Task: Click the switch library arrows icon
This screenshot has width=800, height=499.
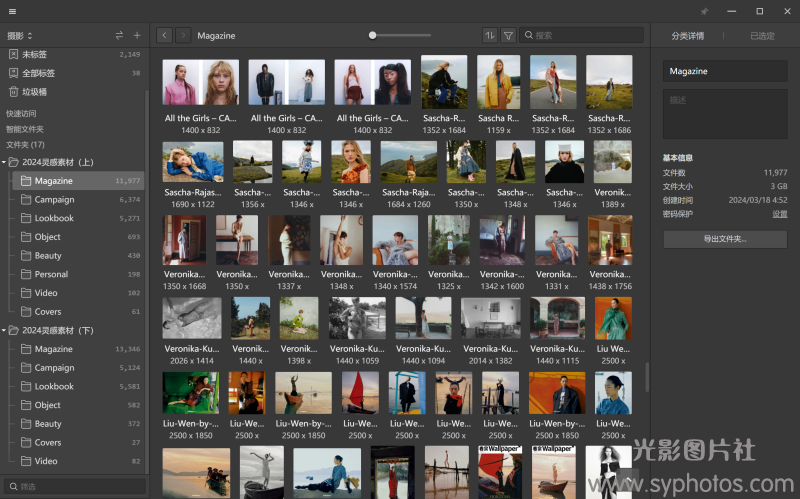Action: [120, 35]
